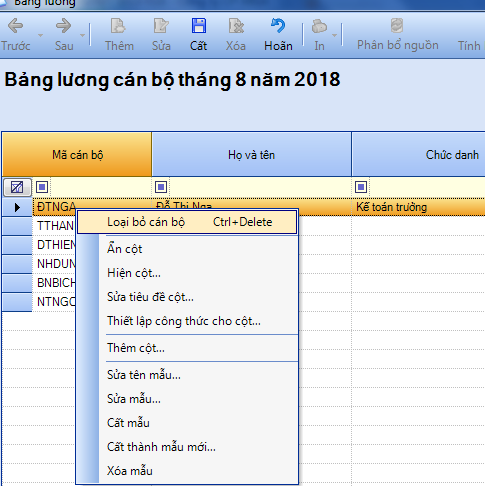Click the Trước back arrow icon

[15, 26]
